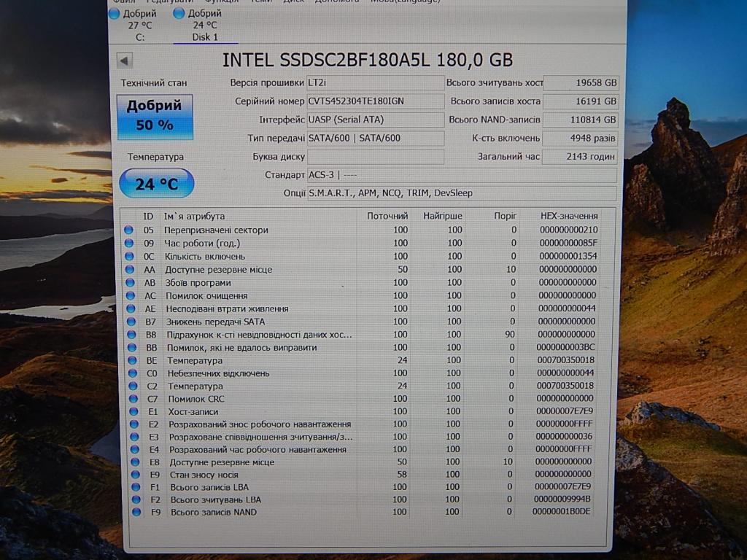Click power on count value 4948 разів

click(580, 138)
